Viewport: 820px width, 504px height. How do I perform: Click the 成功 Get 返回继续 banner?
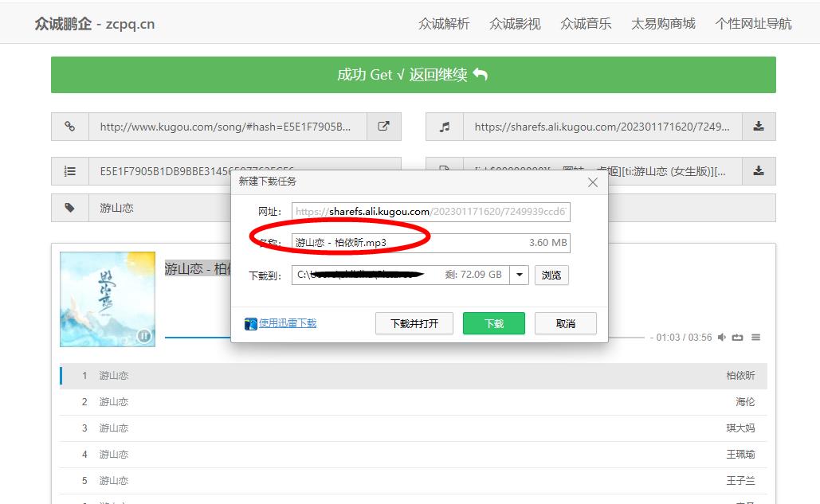pyautogui.click(x=413, y=75)
